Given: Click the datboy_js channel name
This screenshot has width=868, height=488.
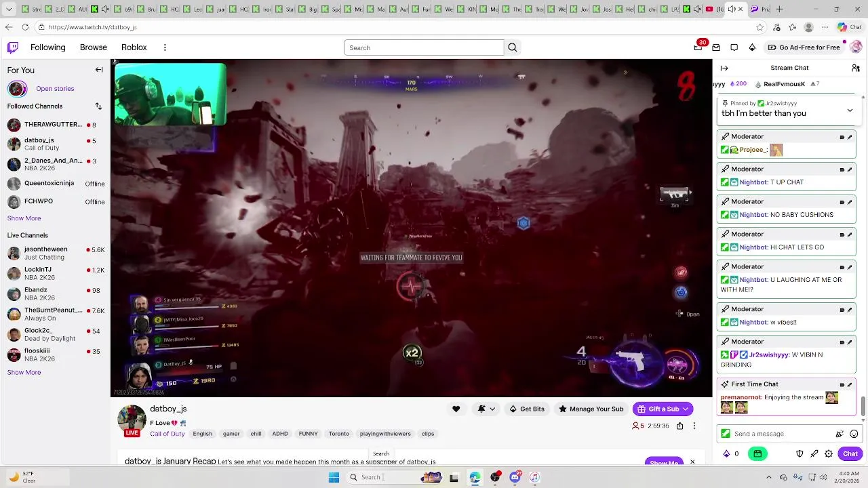Looking at the screenshot, I should coord(168,409).
